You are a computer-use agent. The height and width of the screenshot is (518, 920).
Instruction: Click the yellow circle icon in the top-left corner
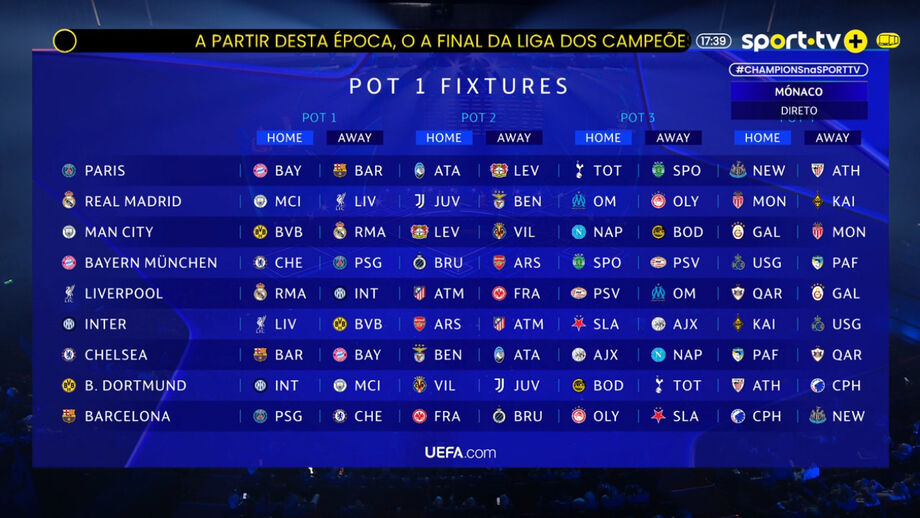tap(65, 41)
